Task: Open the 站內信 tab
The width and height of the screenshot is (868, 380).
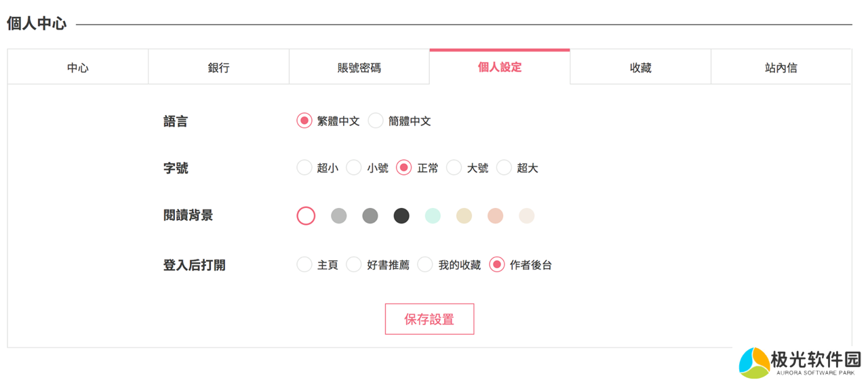Action: [x=781, y=68]
